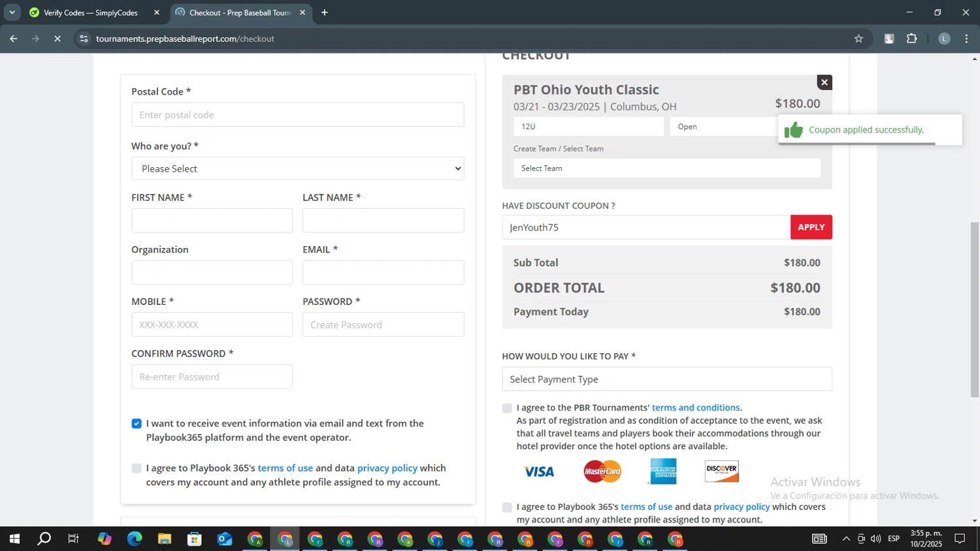980x551 pixels.
Task: Open the Chrome profile avatar
Action: (944, 39)
